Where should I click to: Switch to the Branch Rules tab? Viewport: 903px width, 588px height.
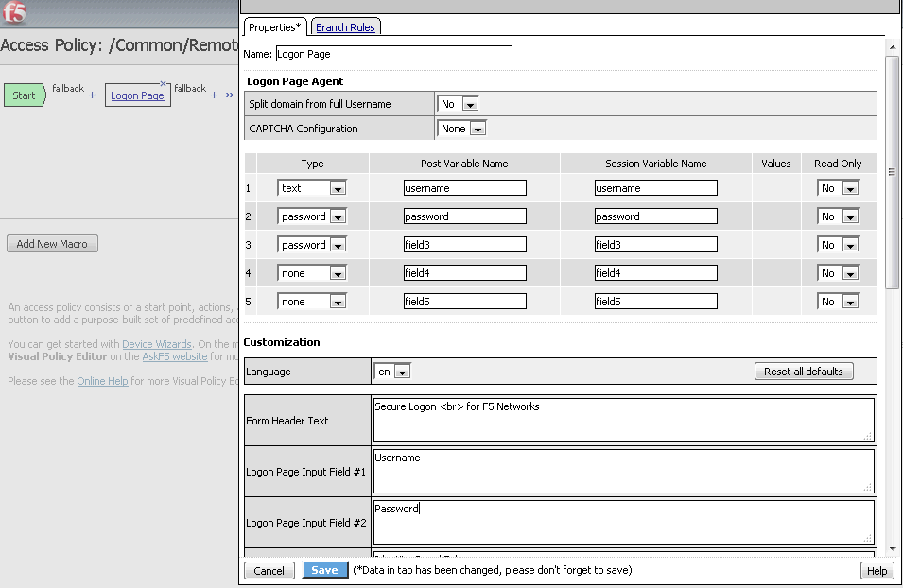345,27
